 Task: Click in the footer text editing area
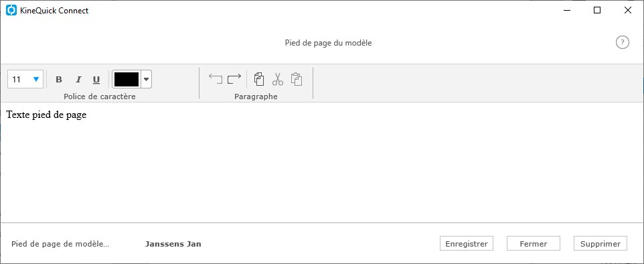tap(322, 162)
